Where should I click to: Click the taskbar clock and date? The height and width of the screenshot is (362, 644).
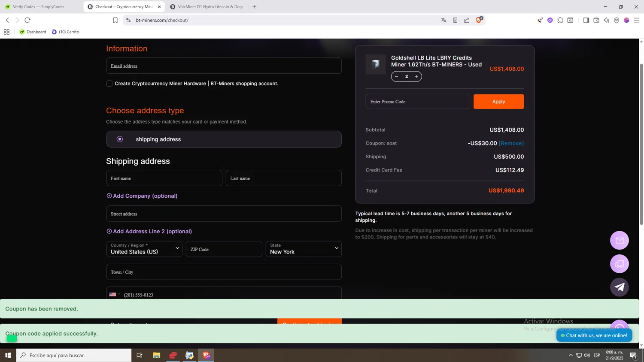614,355
